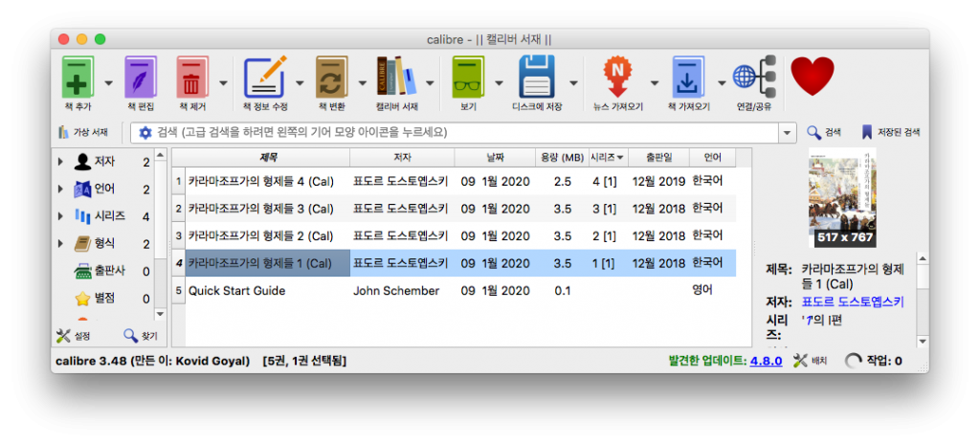Open Edit metadata (책 정보 수정)

(x=265, y=78)
